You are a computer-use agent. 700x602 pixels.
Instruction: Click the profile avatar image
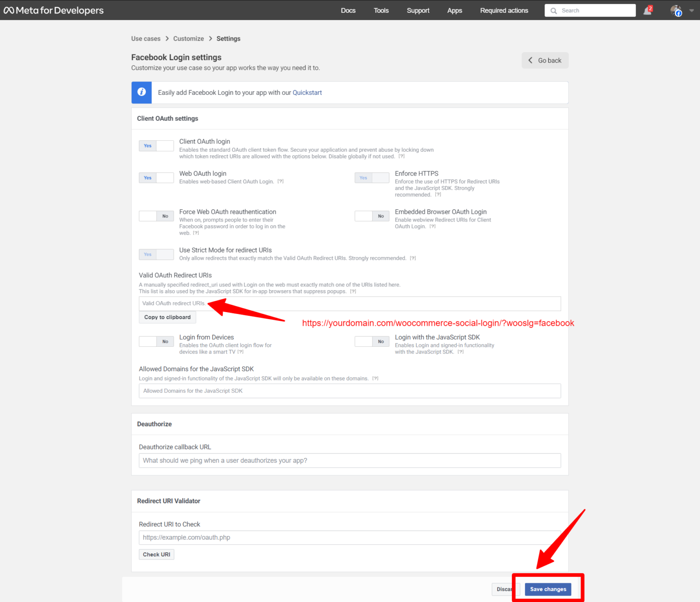[676, 10]
